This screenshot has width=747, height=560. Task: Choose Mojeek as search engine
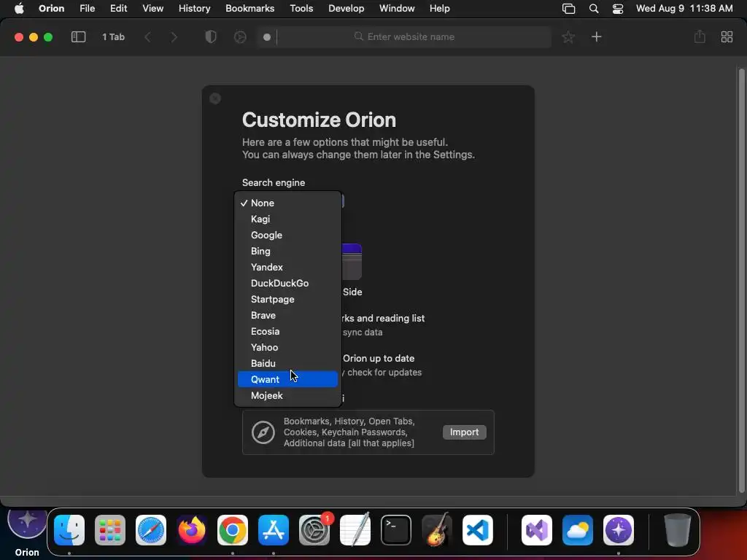click(x=287, y=396)
